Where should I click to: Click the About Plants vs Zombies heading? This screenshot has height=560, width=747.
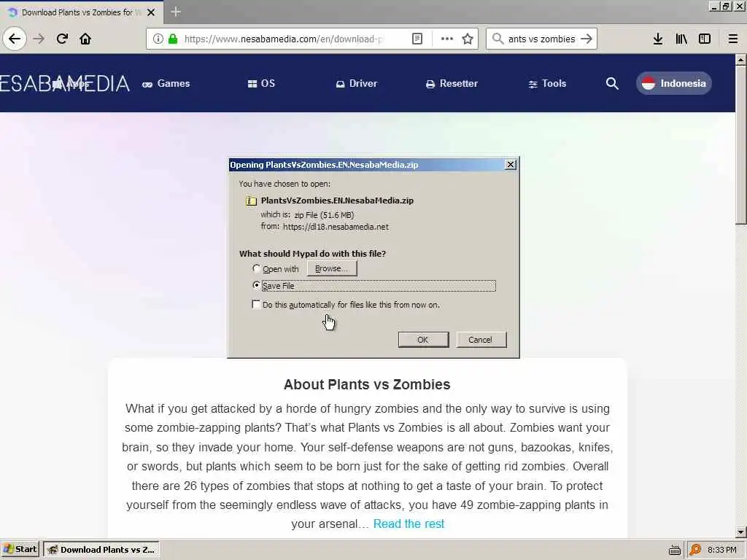[x=367, y=384]
